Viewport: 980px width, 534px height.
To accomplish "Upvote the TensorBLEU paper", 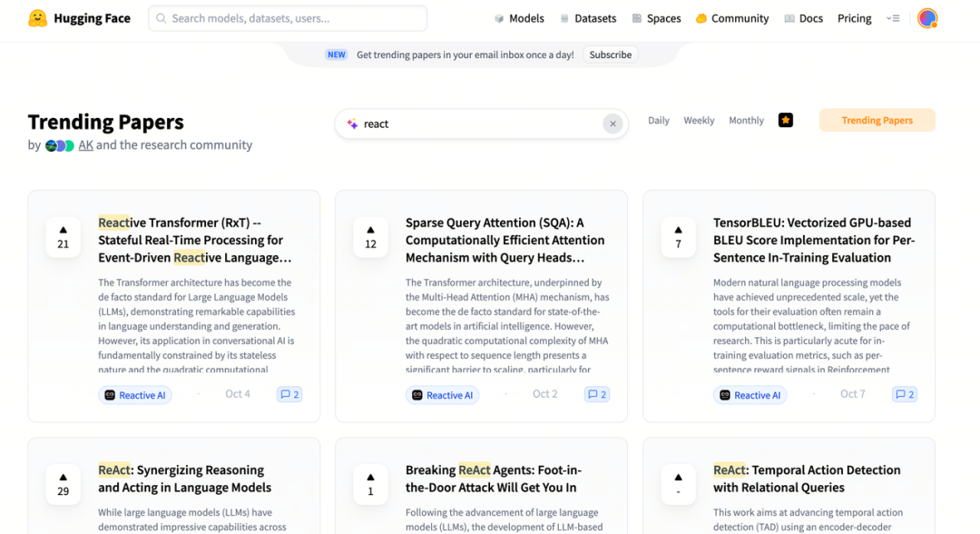I will tap(678, 237).
